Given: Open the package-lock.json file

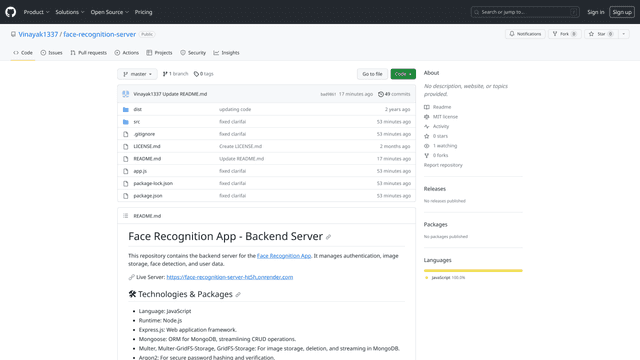Looking at the screenshot, I should click(x=153, y=183).
